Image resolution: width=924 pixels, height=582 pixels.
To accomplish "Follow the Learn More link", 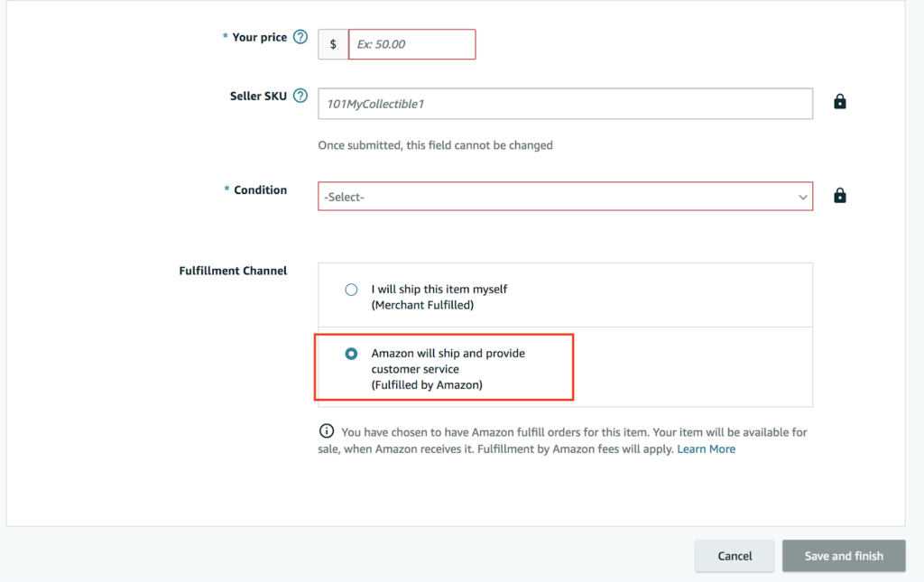I will pyautogui.click(x=706, y=449).
